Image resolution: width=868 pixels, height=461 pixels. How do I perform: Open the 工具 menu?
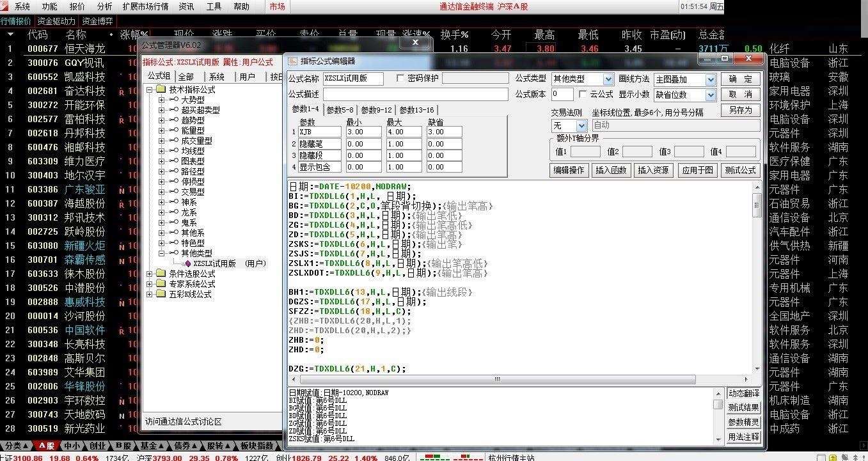click(214, 6)
